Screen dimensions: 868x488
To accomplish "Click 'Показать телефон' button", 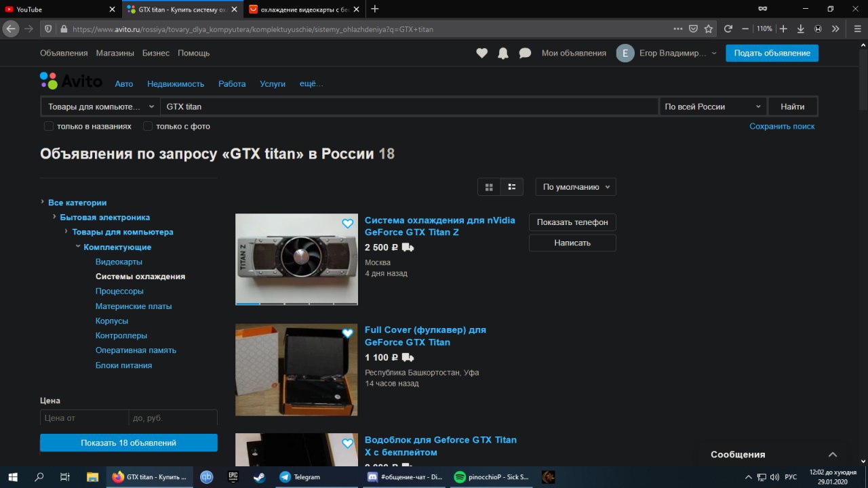I will point(572,222).
